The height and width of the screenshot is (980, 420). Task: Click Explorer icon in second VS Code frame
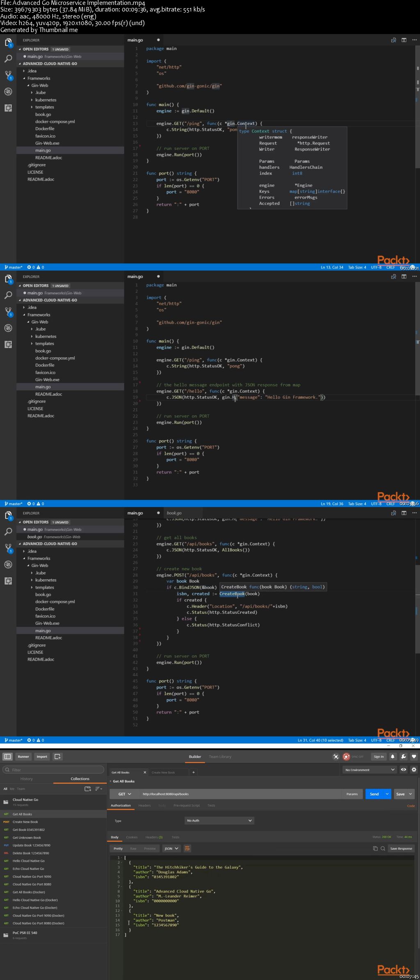(x=8, y=279)
